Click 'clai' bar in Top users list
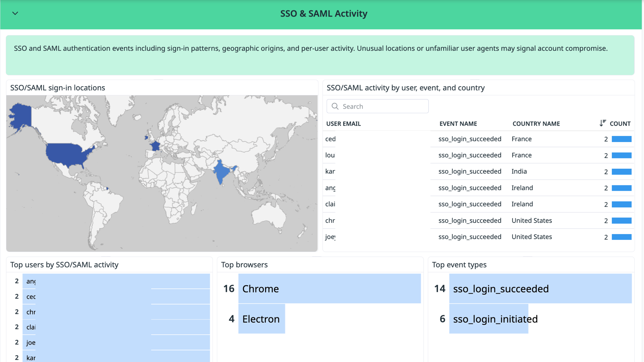Screen dimensions: 644x362 point(116,327)
